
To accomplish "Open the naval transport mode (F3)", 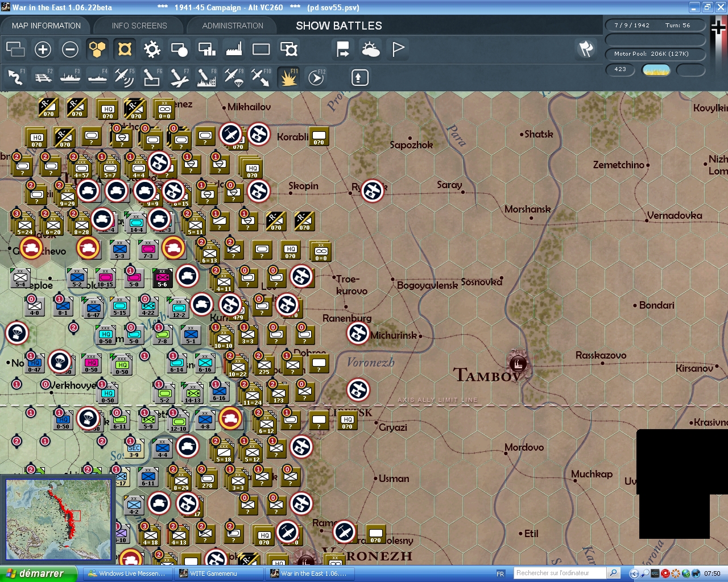I will [x=70, y=77].
